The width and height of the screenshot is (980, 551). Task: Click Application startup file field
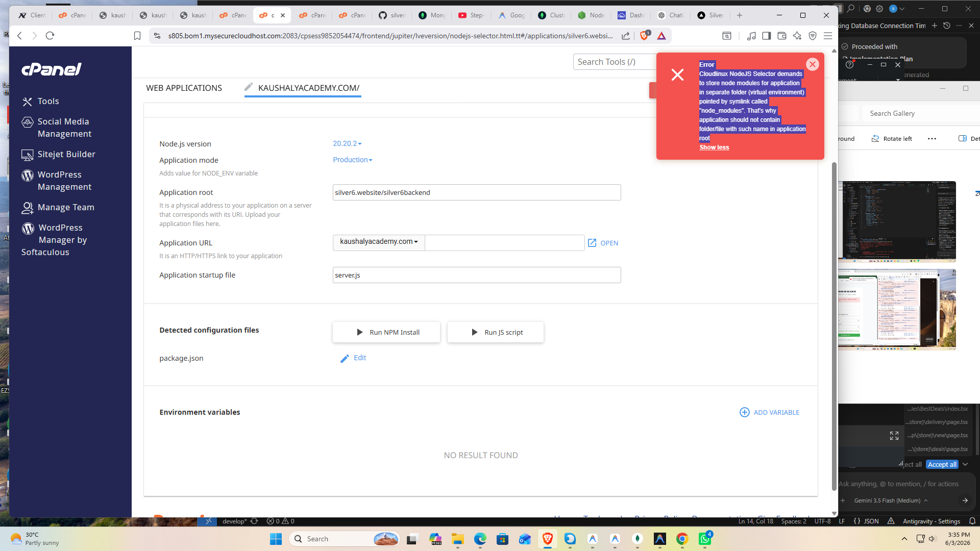tap(477, 275)
